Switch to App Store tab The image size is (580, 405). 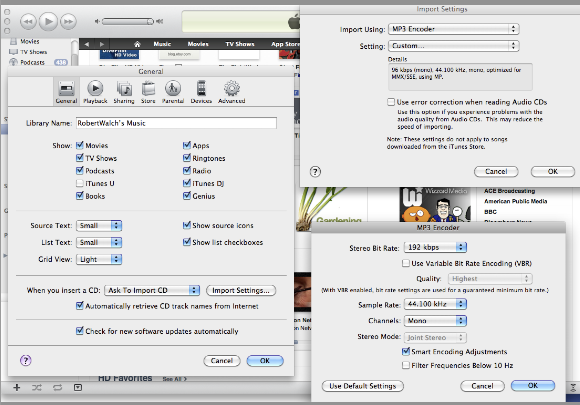click(285, 44)
